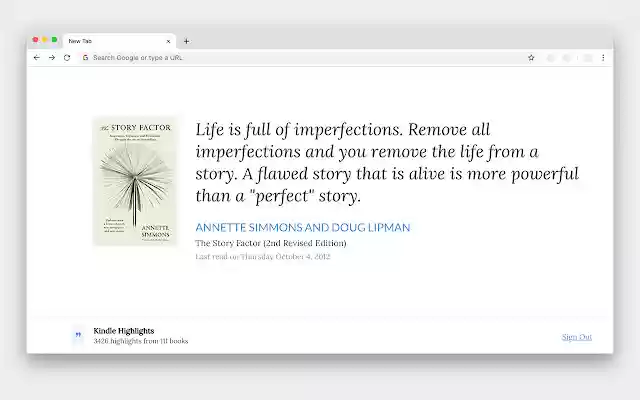Click the Last read on Thursday October 4 date
This screenshot has width=640, height=400.
262,257
